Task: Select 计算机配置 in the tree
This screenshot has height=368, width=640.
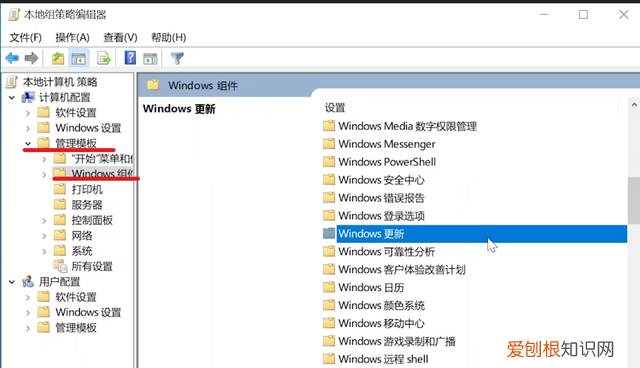Action: tap(64, 98)
